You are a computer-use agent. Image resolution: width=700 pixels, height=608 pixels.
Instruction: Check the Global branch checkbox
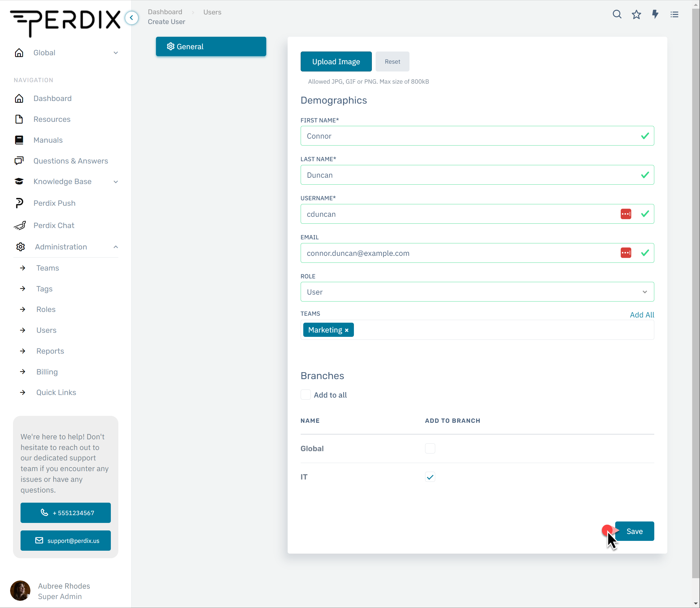(430, 448)
